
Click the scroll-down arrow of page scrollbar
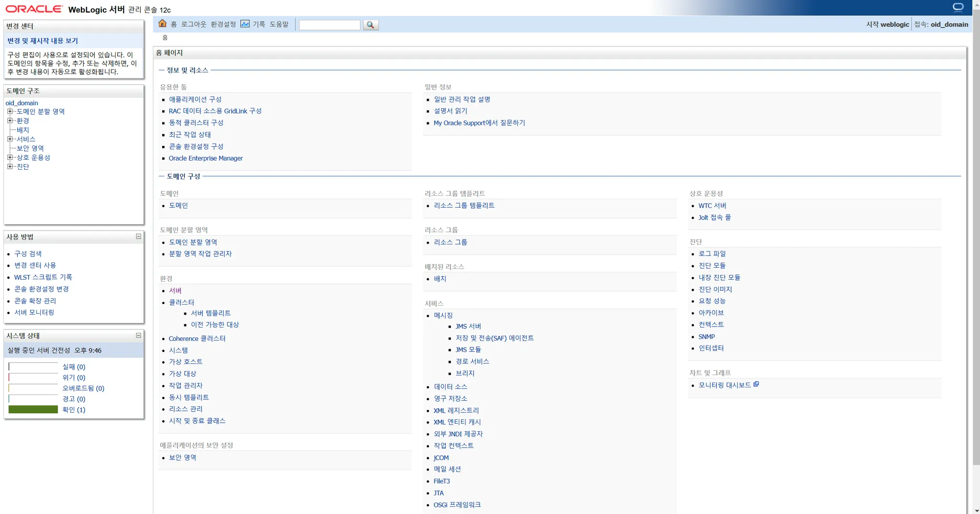[976, 510]
